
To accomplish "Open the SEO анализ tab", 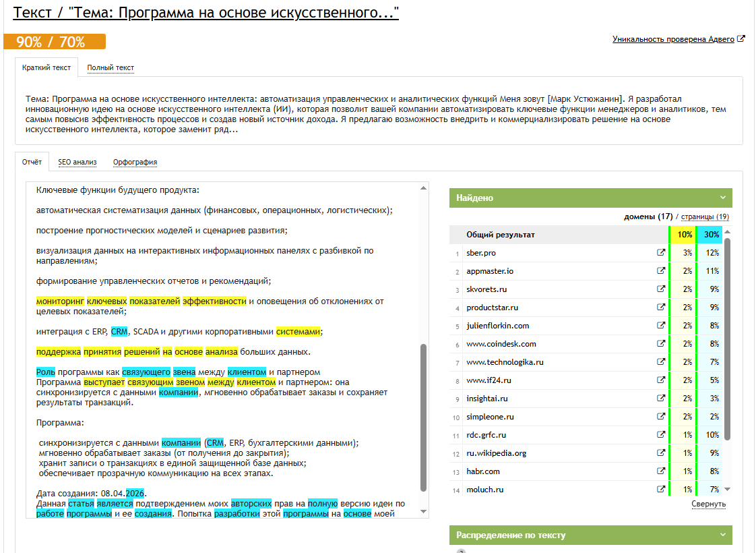I will point(77,162).
